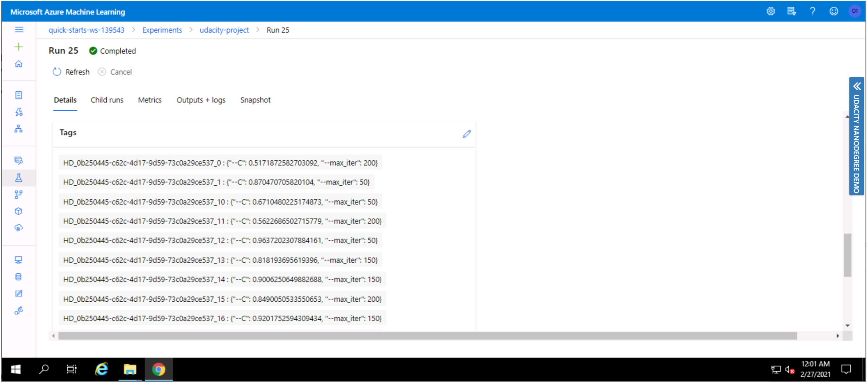Open the Compute section icon
Viewport: 868px width, 382px height.
click(x=19, y=259)
